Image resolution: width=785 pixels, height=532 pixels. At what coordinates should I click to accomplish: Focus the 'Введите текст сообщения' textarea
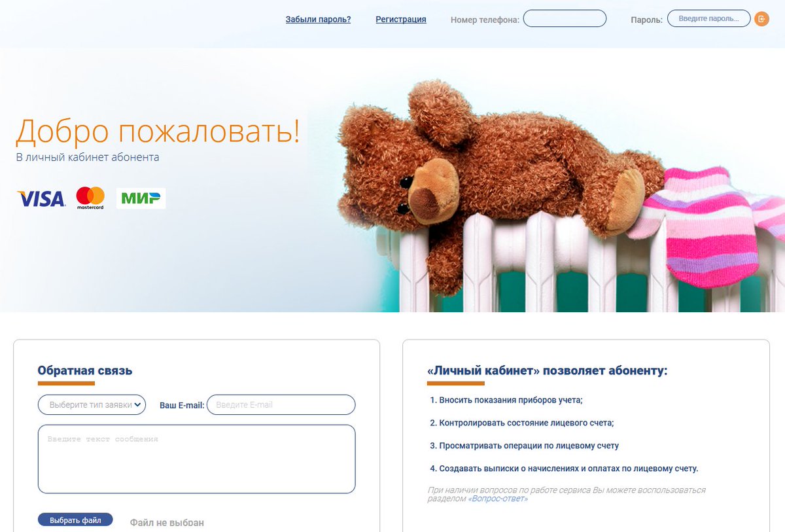coord(196,459)
